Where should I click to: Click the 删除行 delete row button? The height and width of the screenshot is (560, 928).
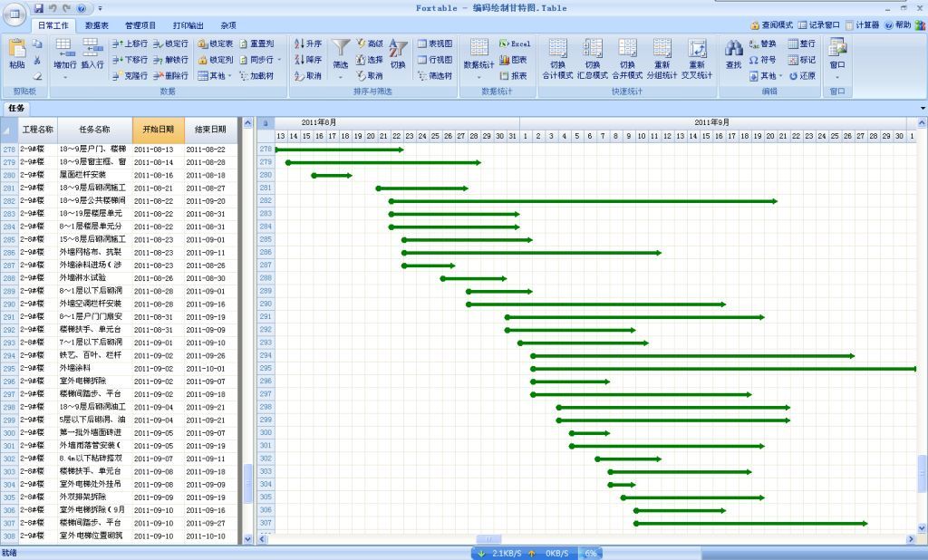[170, 76]
